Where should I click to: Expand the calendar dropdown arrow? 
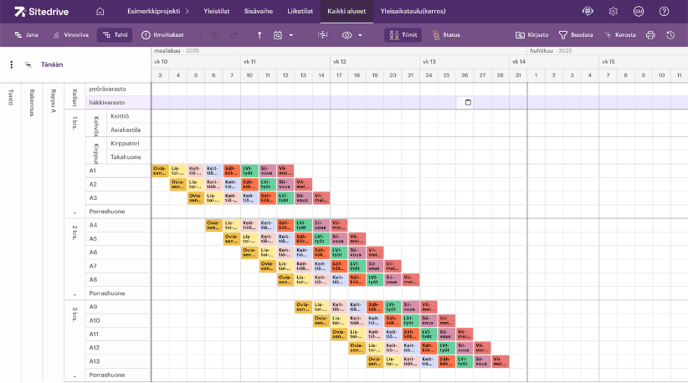291,35
